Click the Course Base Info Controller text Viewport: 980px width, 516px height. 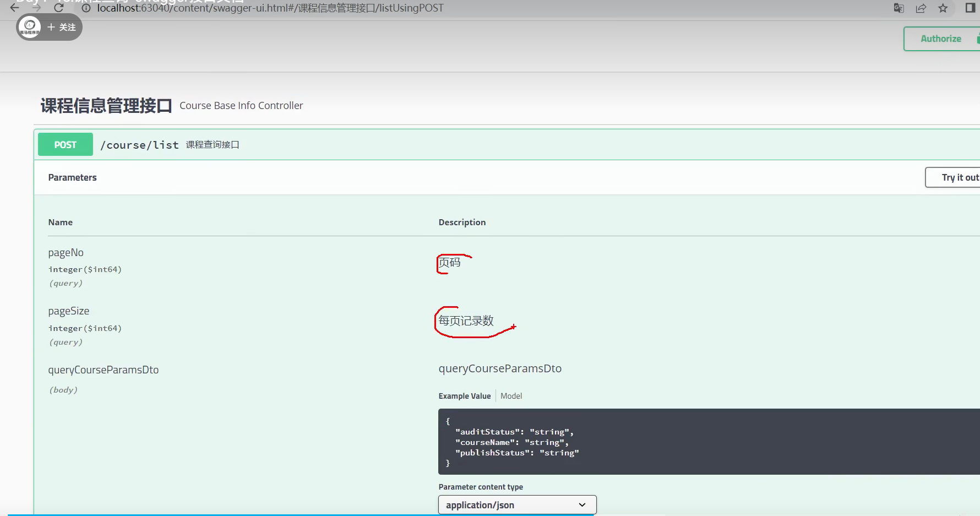(x=241, y=106)
